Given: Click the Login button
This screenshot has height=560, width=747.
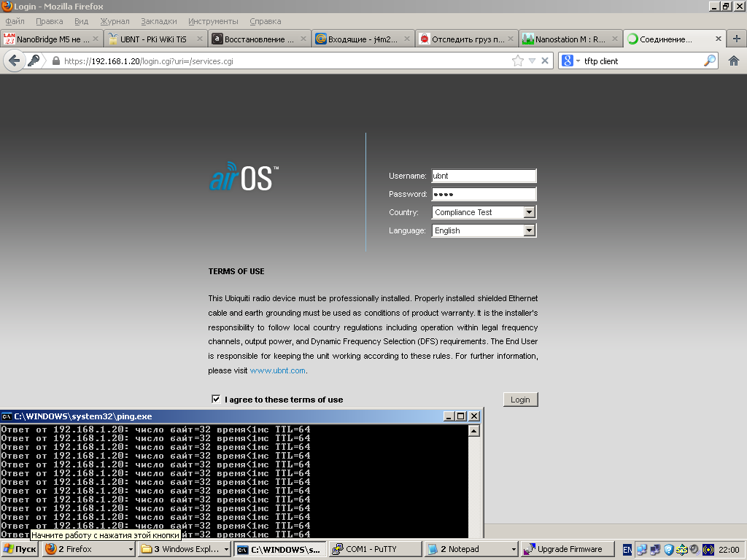Looking at the screenshot, I should pyautogui.click(x=520, y=400).
